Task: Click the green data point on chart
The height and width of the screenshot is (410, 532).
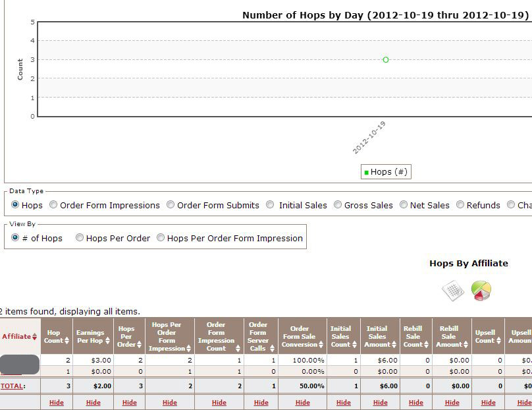Action: pos(386,60)
